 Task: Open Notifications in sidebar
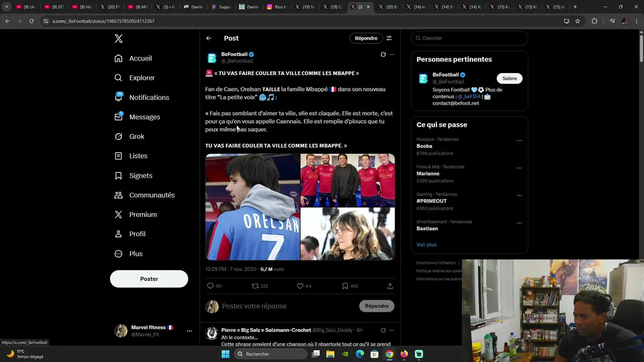point(142,98)
